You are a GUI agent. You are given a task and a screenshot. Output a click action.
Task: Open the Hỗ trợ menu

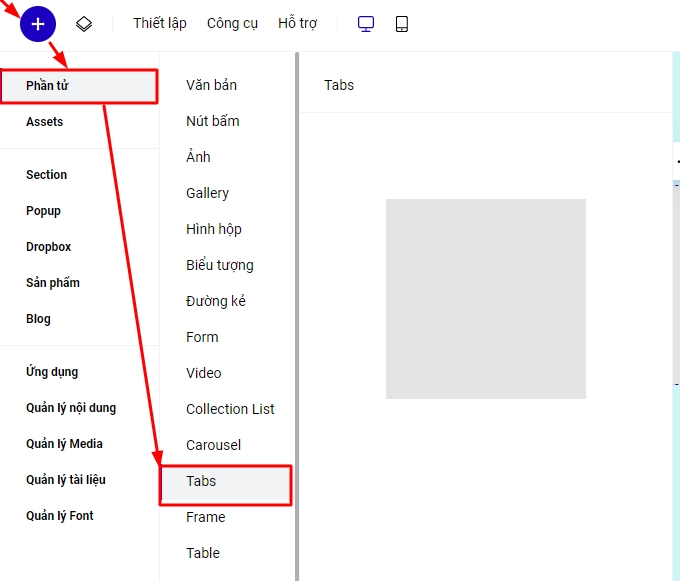pyautogui.click(x=297, y=24)
